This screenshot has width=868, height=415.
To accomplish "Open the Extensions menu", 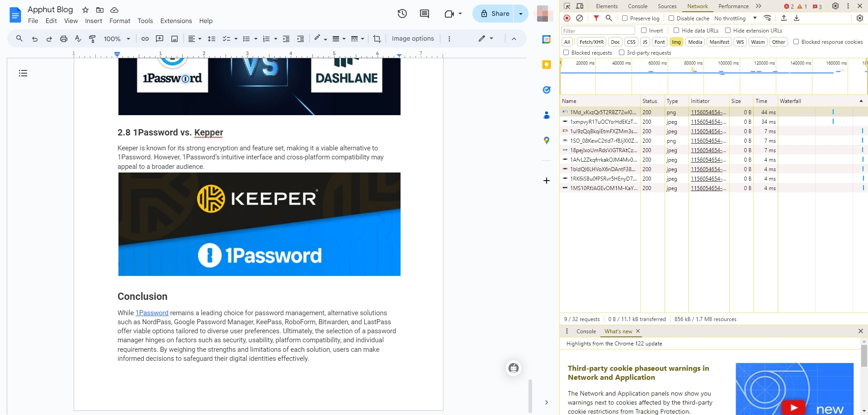I will pyautogui.click(x=176, y=21).
